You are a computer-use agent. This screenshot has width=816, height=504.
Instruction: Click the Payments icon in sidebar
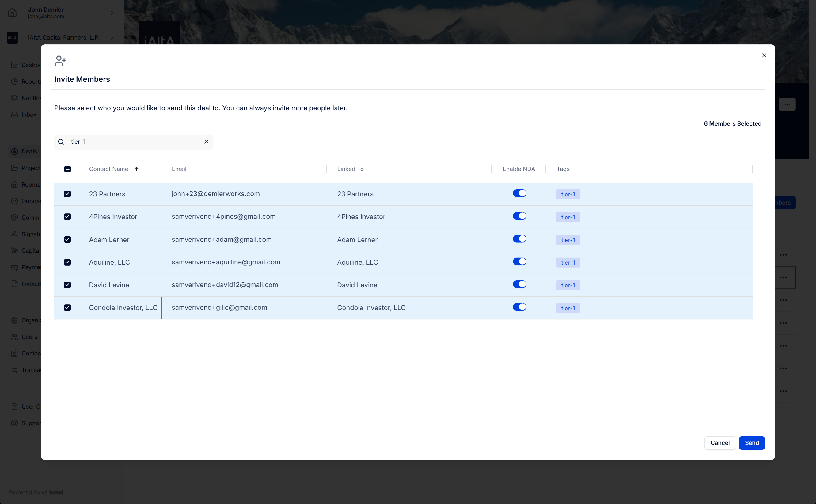coord(14,267)
